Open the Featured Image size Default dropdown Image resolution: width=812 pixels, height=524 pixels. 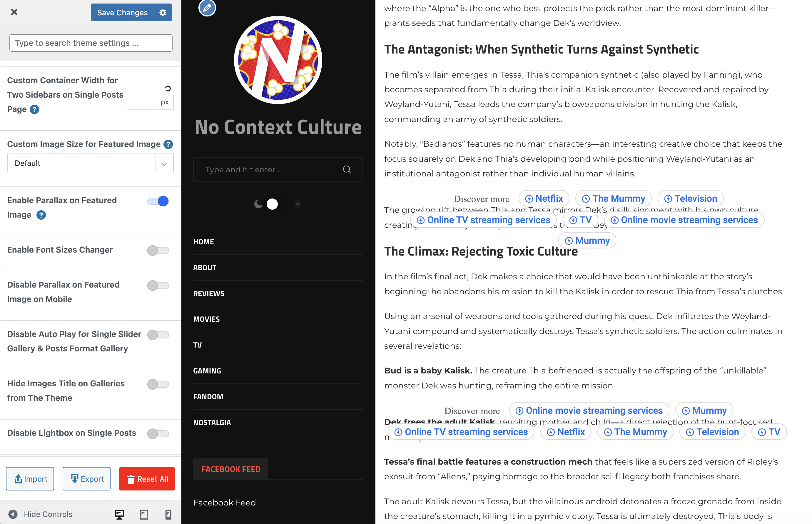point(90,163)
